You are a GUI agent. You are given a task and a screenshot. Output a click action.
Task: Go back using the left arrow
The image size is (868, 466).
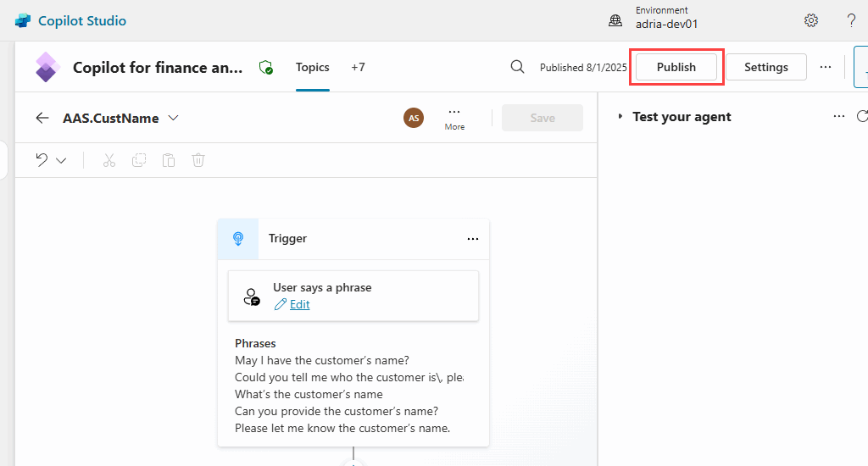(x=42, y=117)
